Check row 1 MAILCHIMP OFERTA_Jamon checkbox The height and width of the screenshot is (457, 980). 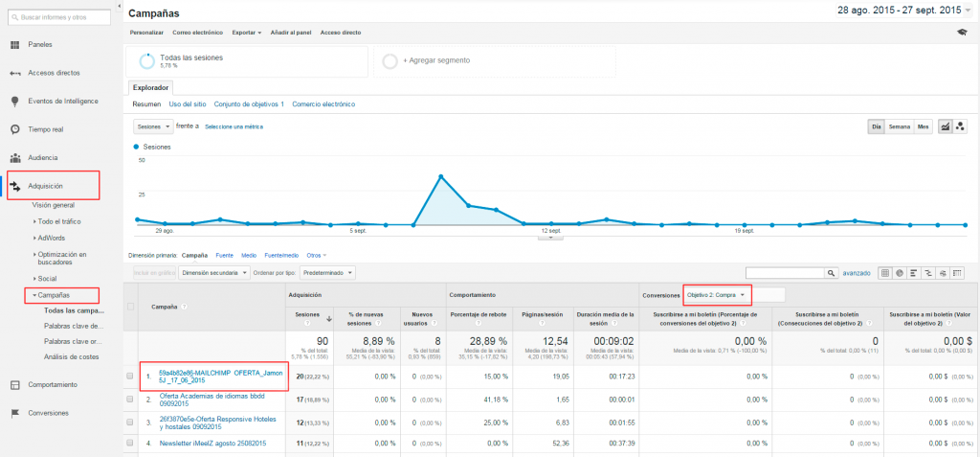[130, 377]
